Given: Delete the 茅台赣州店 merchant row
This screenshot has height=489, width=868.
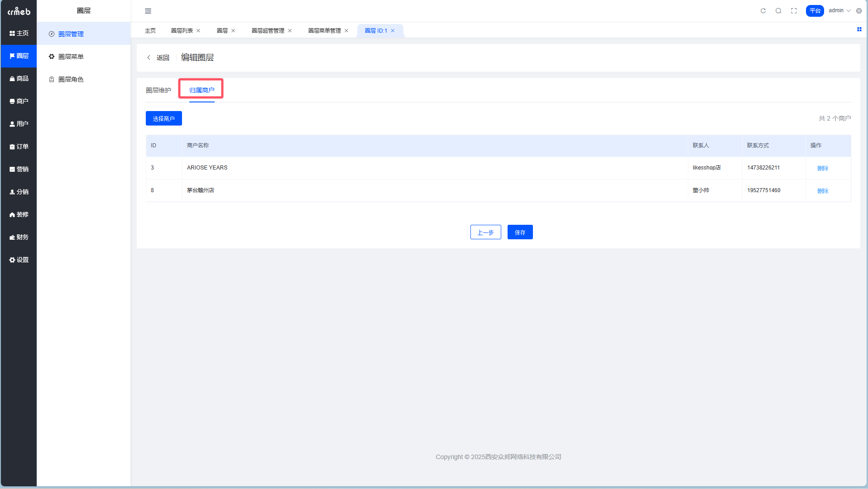Looking at the screenshot, I should 822,191.
